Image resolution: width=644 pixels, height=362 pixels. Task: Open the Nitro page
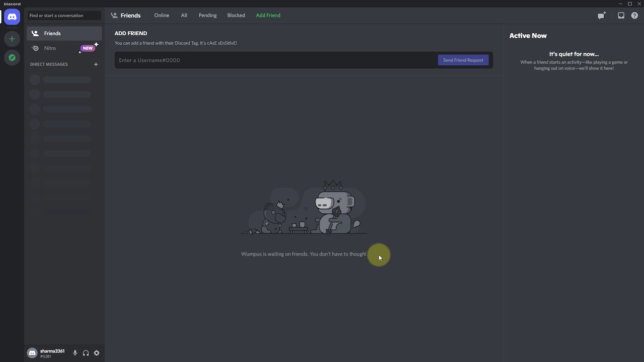(64, 48)
